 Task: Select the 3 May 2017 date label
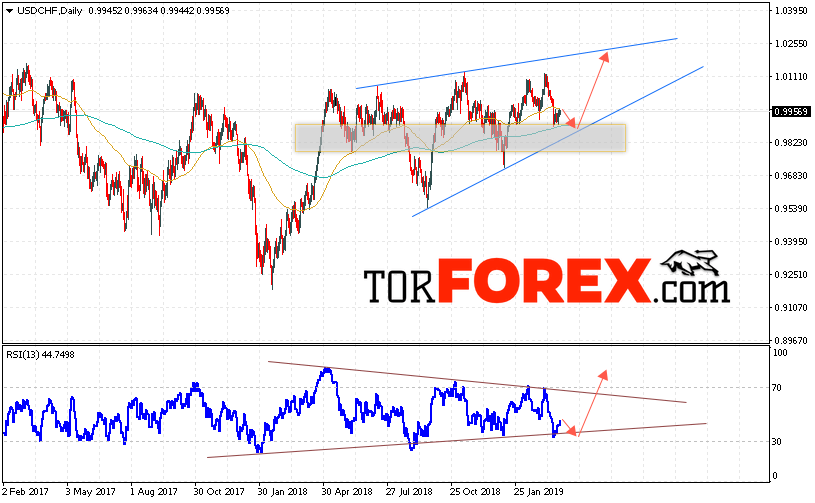[90, 492]
